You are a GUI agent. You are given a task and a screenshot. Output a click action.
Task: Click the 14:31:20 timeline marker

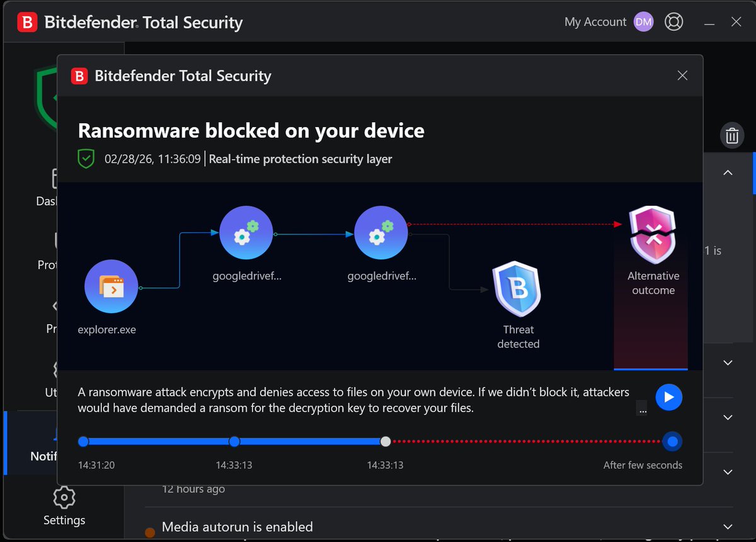[83, 441]
